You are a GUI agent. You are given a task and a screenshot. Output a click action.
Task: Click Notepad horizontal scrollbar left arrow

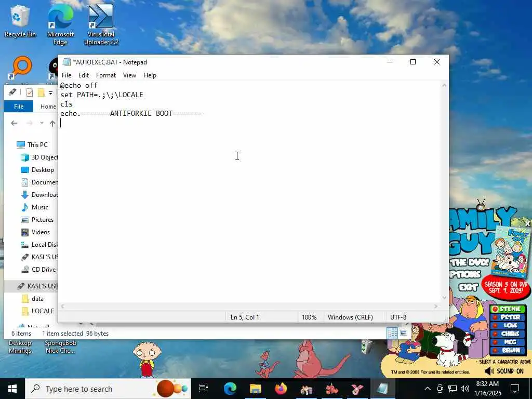click(x=62, y=307)
